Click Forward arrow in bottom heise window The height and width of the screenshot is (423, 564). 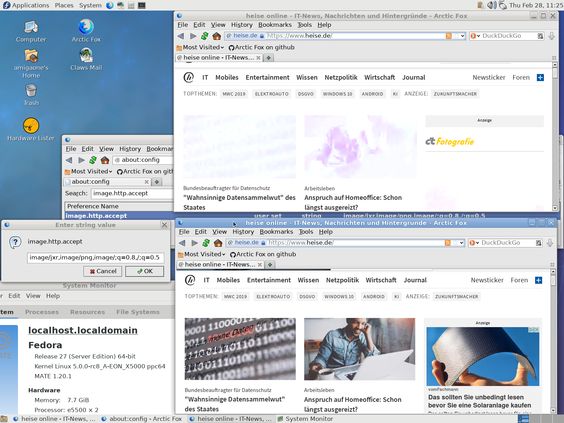click(x=195, y=243)
